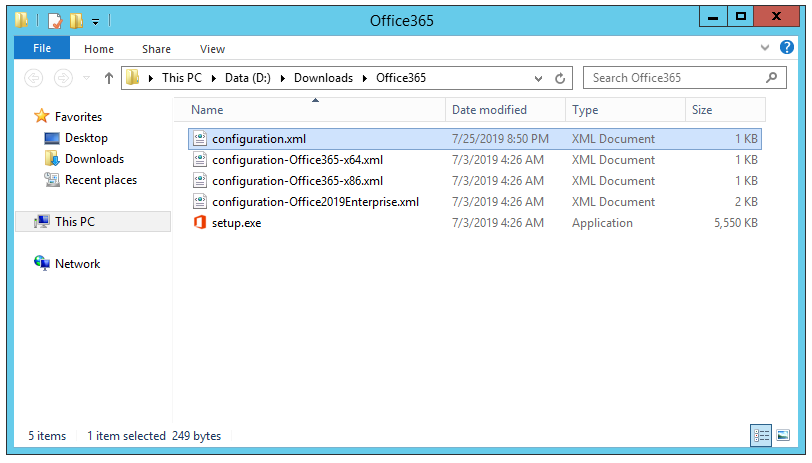The height and width of the screenshot is (463, 812).
Task: Click Downloads in the address breadcrumb
Action: (x=321, y=78)
